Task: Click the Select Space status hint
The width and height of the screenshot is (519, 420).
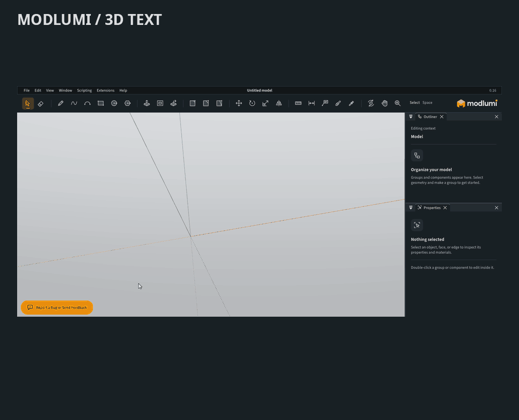Action: 421,103
